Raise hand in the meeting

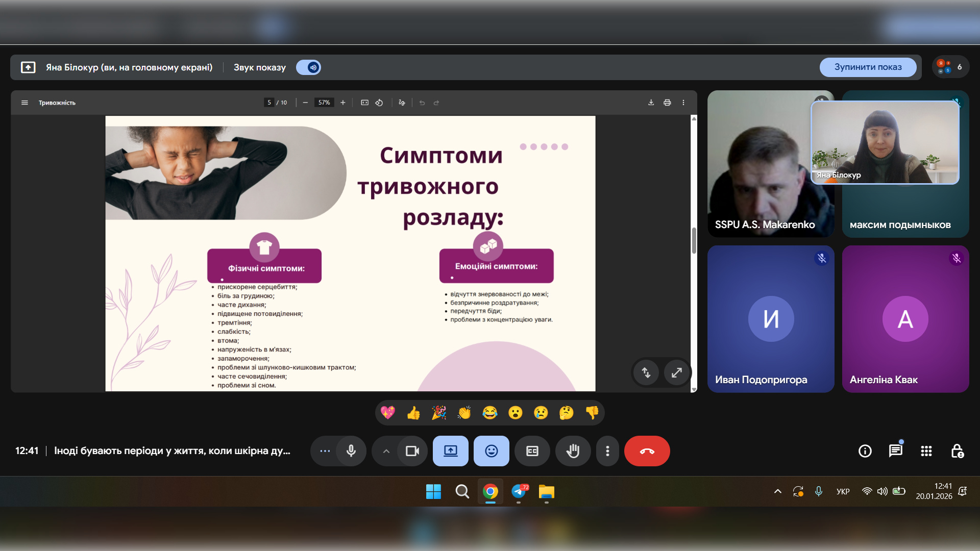click(x=573, y=451)
